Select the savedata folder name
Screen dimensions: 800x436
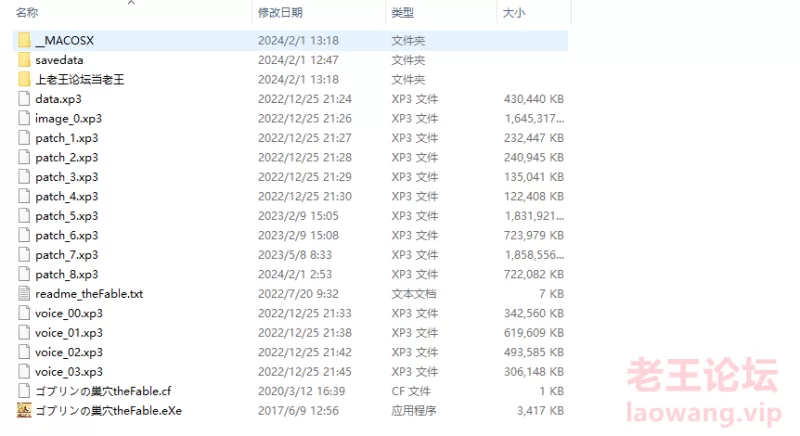pos(59,60)
